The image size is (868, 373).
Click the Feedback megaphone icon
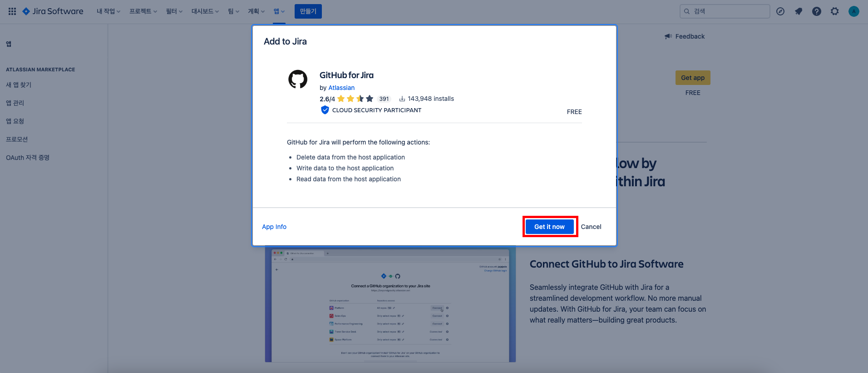pyautogui.click(x=668, y=36)
